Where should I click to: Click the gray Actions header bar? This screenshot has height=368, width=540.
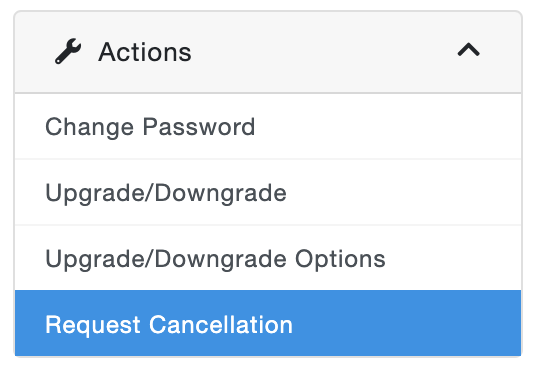coord(268,52)
